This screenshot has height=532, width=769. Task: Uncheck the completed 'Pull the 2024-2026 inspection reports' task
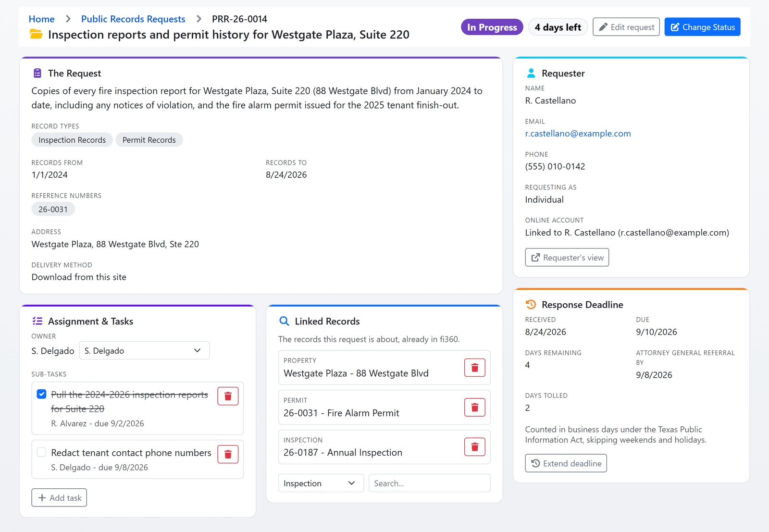pos(42,394)
